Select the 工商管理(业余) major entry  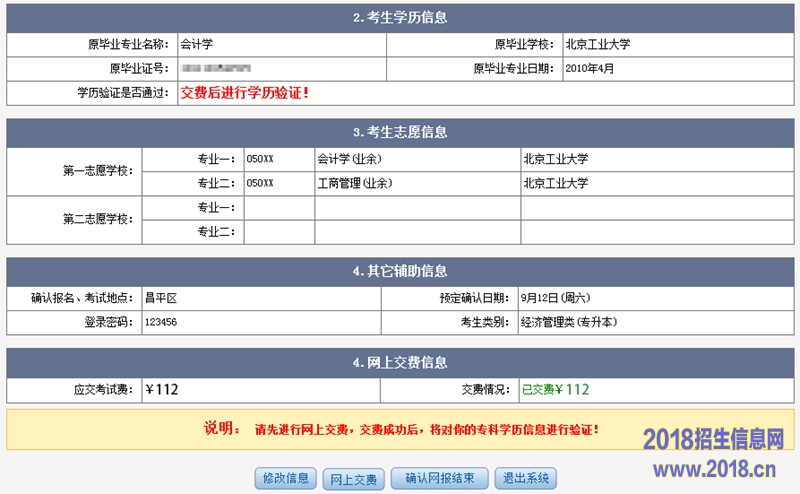[354, 184]
